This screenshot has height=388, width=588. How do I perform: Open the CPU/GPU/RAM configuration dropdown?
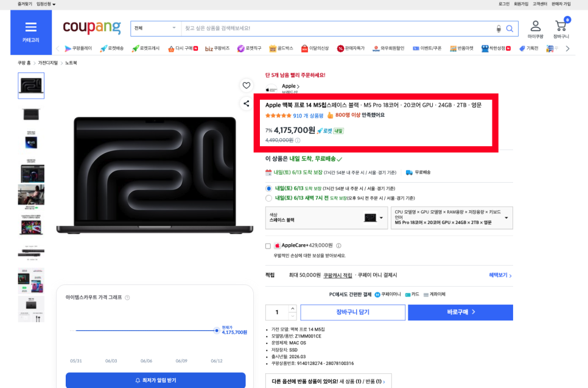452,217
